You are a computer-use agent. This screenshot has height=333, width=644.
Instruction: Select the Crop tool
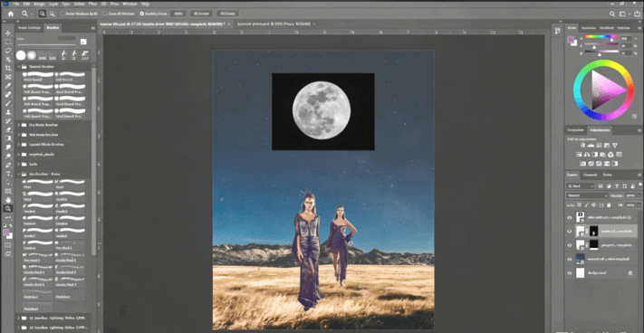click(x=8, y=69)
